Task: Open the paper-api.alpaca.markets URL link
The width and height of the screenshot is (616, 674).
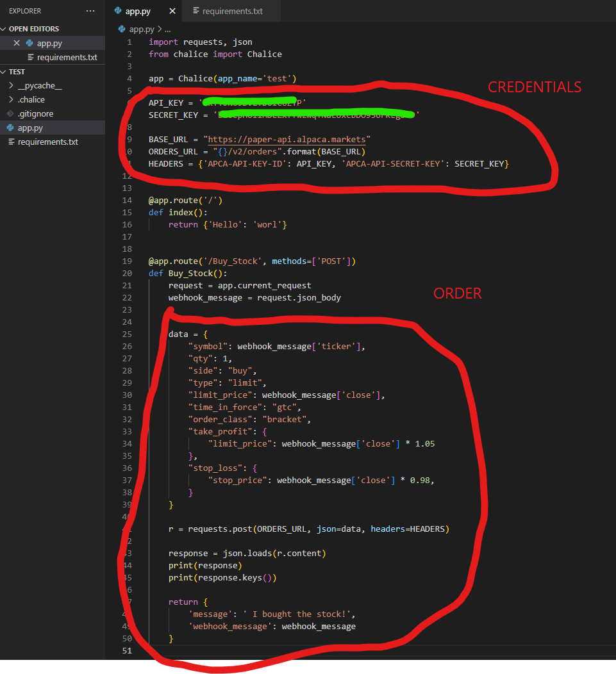Action: 287,139
